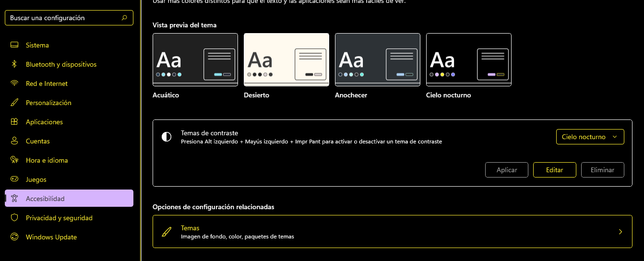
Task: Select the Acuático theme preview
Action: [x=195, y=59]
